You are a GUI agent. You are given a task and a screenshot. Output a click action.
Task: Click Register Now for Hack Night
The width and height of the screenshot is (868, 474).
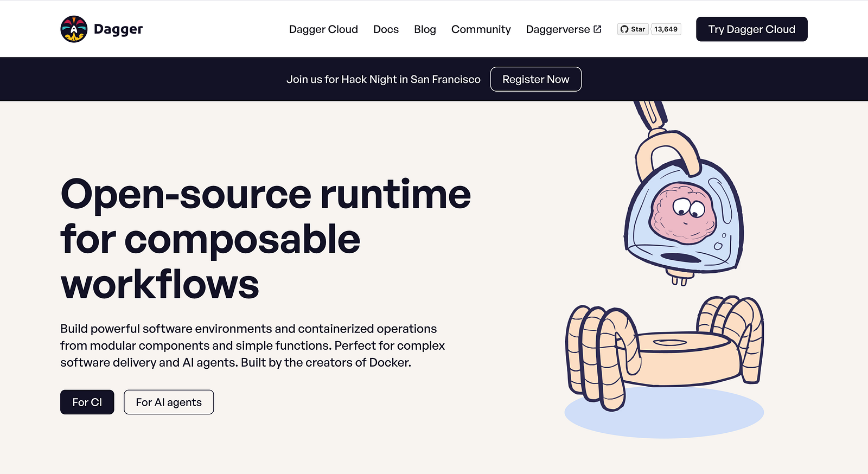(x=535, y=79)
